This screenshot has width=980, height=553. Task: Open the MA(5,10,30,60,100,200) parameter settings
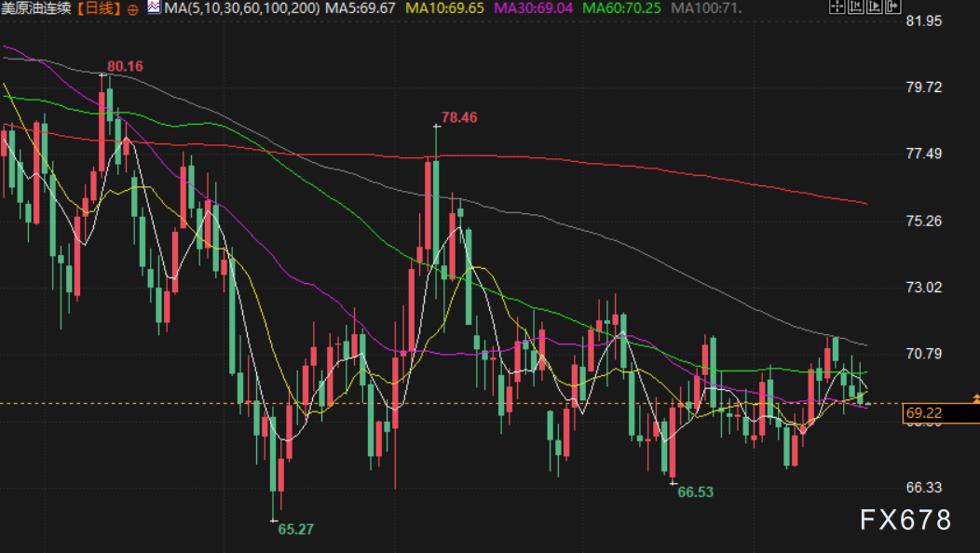(x=242, y=8)
